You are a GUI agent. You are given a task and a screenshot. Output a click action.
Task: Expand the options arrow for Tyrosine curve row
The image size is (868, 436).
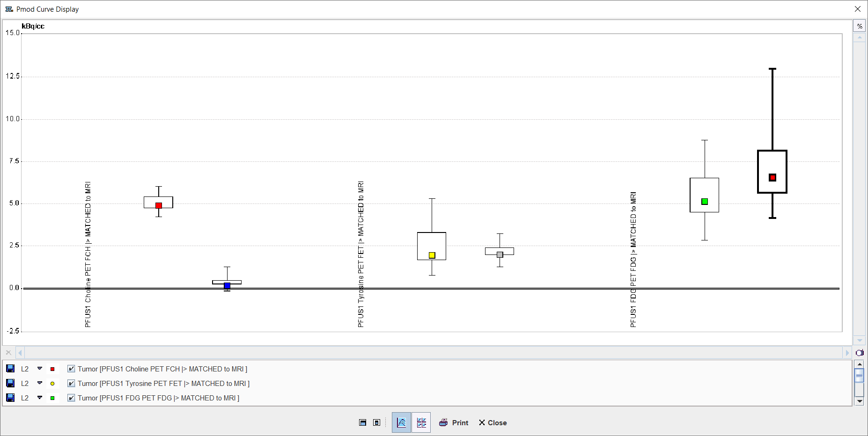pyautogui.click(x=40, y=383)
